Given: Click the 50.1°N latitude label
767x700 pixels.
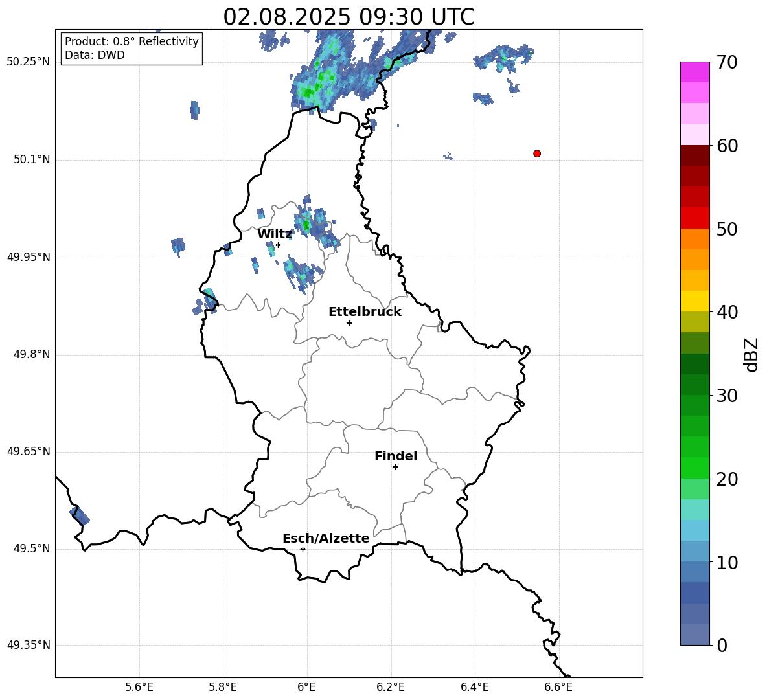Looking at the screenshot, I should (31, 159).
